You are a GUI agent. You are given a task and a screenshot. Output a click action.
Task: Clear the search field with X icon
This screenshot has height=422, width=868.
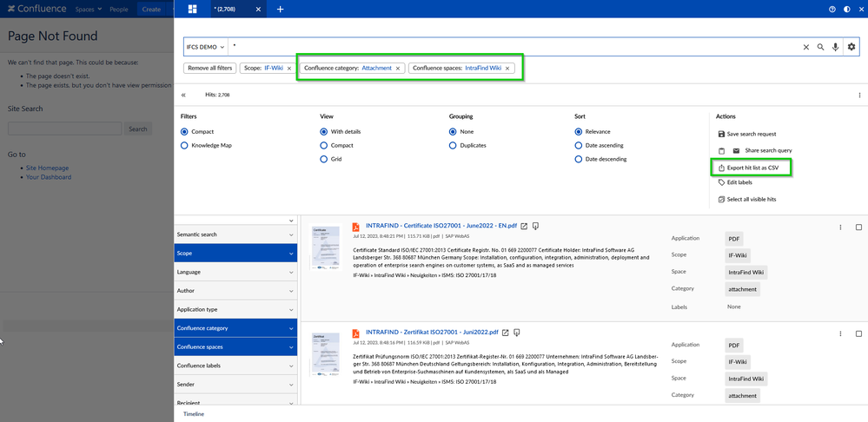pyautogui.click(x=805, y=47)
